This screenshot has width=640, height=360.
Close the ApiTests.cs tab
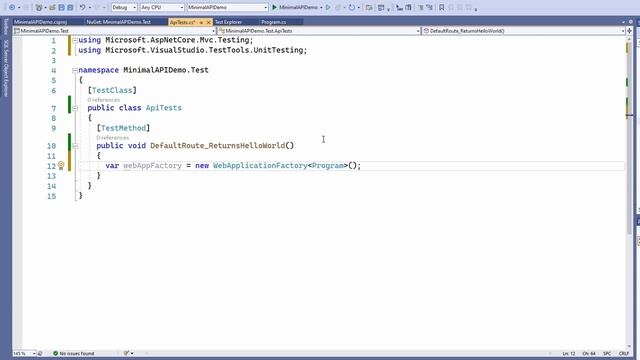[x=208, y=22]
